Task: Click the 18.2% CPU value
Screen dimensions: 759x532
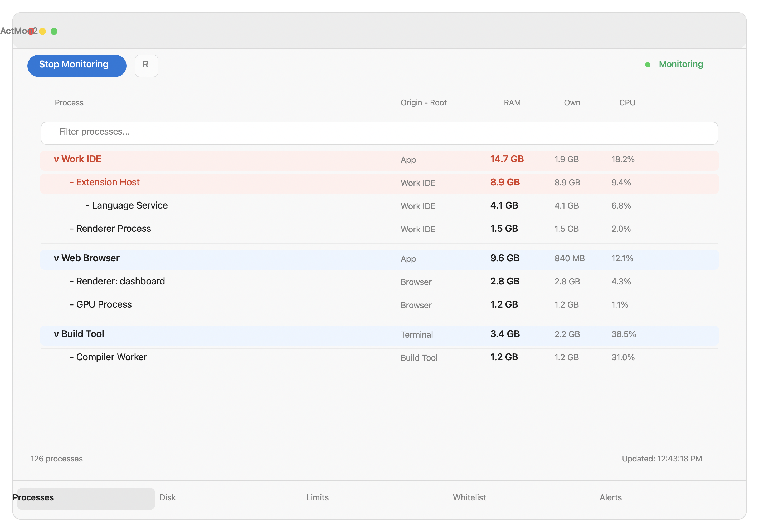Action: pos(623,160)
